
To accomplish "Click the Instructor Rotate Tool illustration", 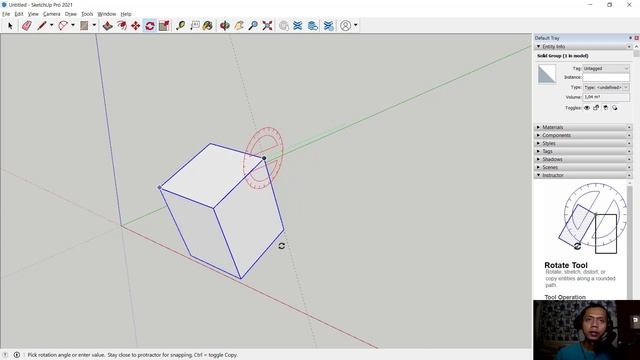I will tap(592, 218).
